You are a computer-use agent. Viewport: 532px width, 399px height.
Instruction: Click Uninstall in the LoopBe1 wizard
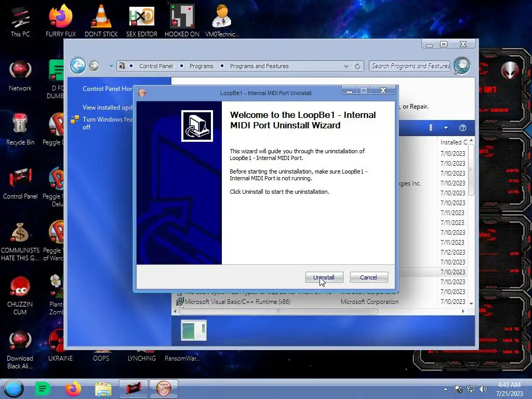tap(324, 277)
